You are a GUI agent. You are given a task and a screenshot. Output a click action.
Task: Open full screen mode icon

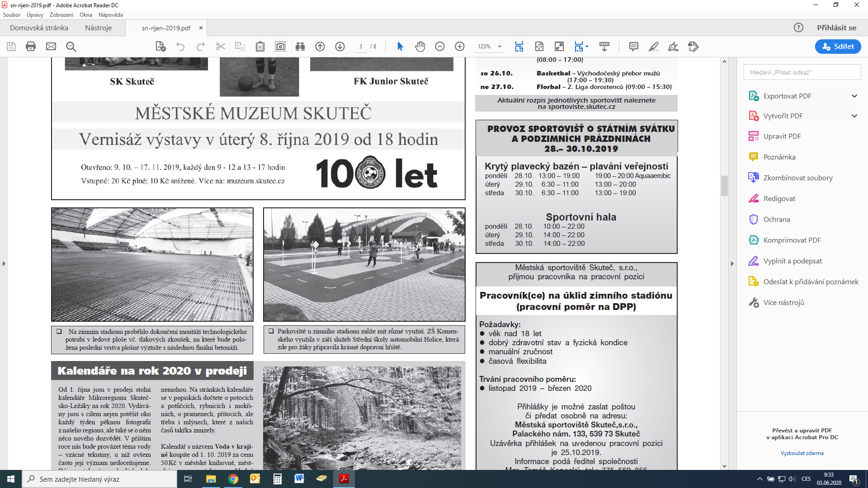pyautogui.click(x=559, y=47)
